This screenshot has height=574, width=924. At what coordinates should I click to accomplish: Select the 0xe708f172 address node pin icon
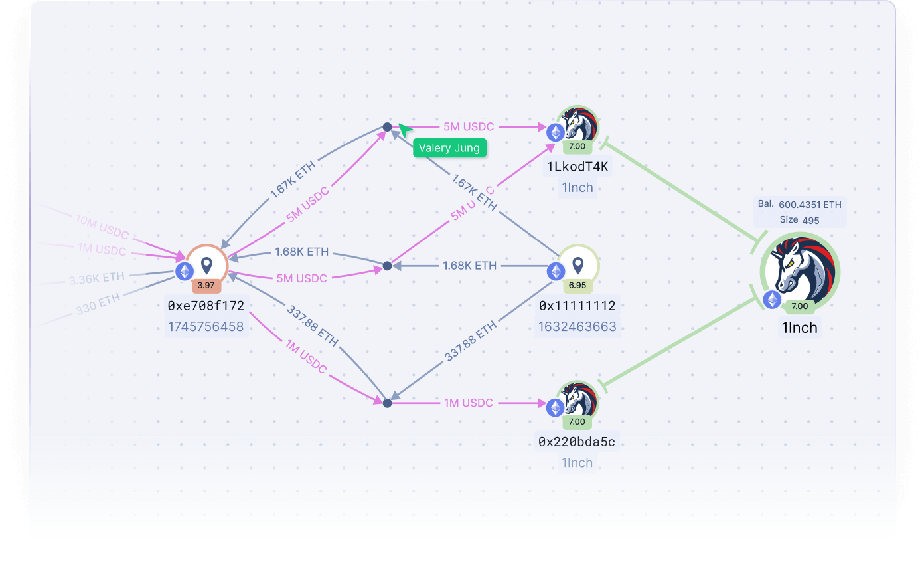click(x=206, y=266)
